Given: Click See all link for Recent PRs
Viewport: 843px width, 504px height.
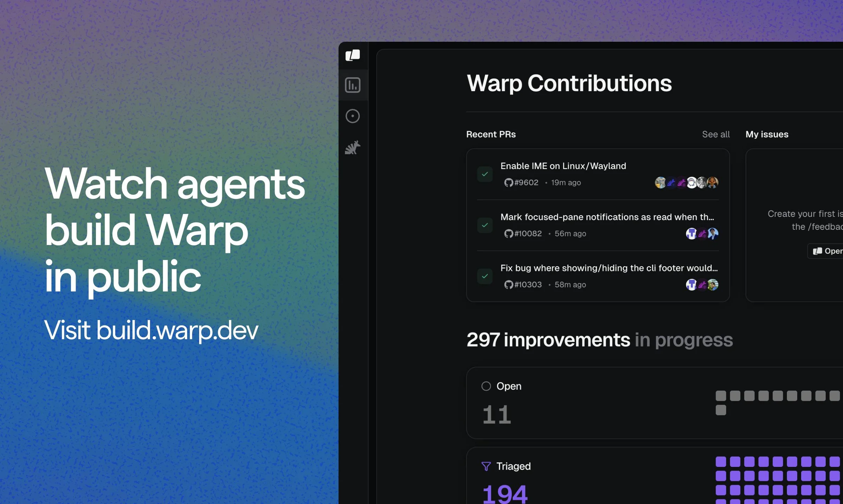Looking at the screenshot, I should coord(716,134).
